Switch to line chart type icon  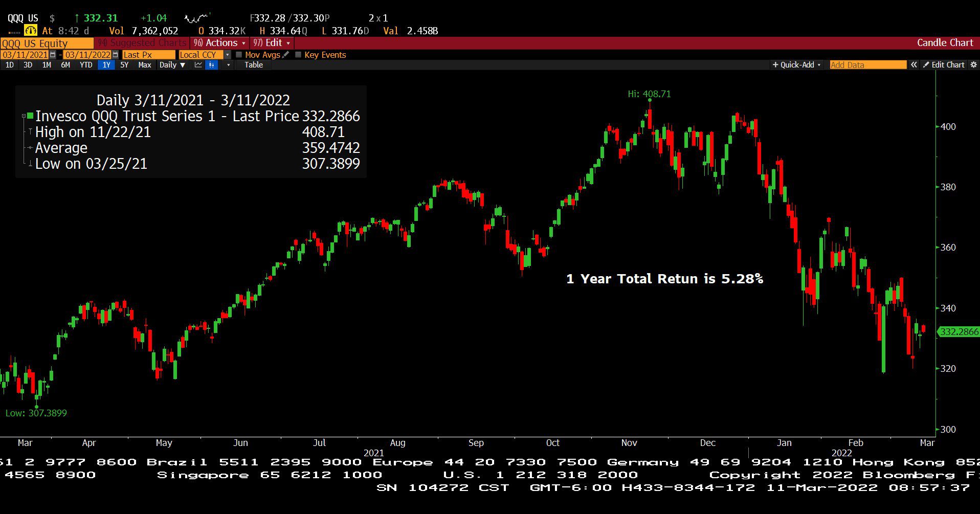point(198,65)
